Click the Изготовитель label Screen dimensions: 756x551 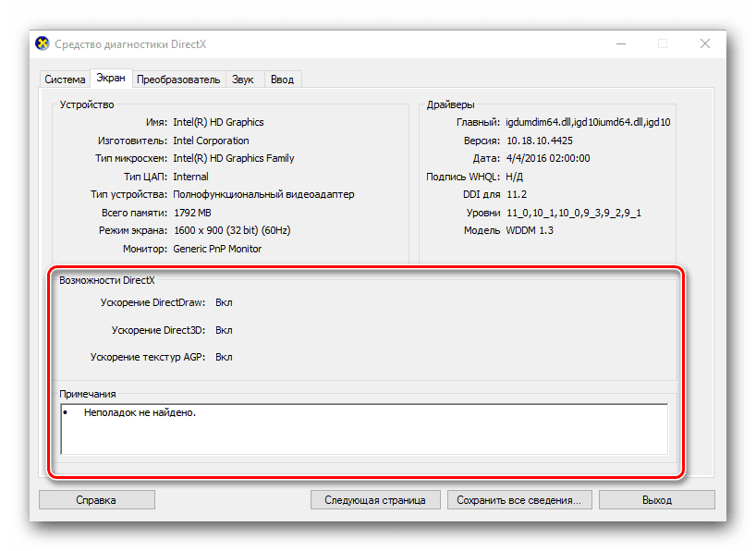[132, 141]
